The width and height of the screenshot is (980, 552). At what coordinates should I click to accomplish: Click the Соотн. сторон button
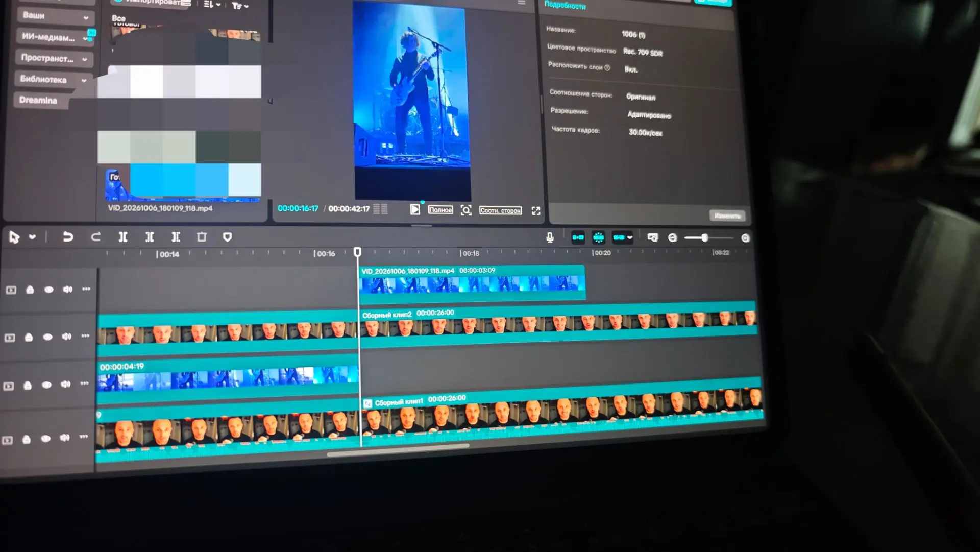coord(501,210)
